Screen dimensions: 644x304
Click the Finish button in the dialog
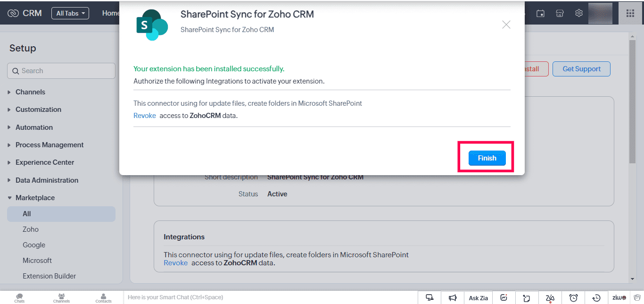pos(487,158)
